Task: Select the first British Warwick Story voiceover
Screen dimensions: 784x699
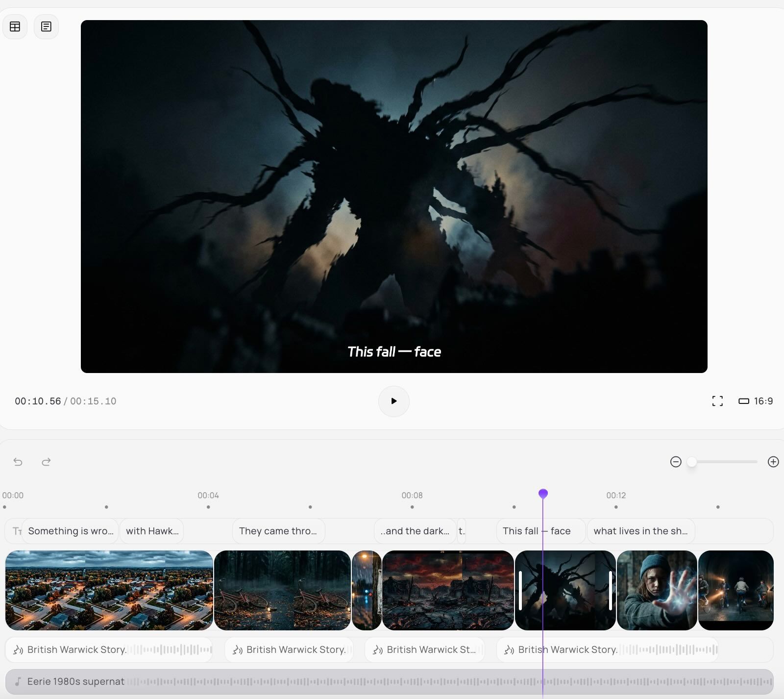Action: 109,649
